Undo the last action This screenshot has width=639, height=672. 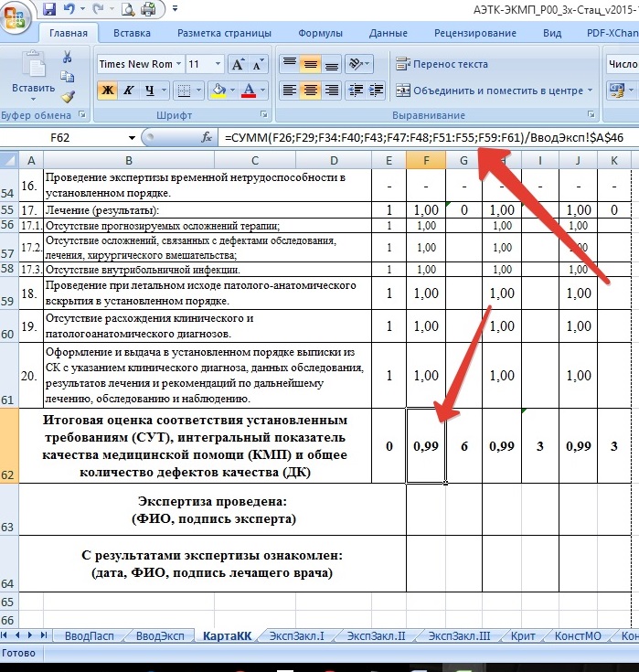pyautogui.click(x=69, y=9)
